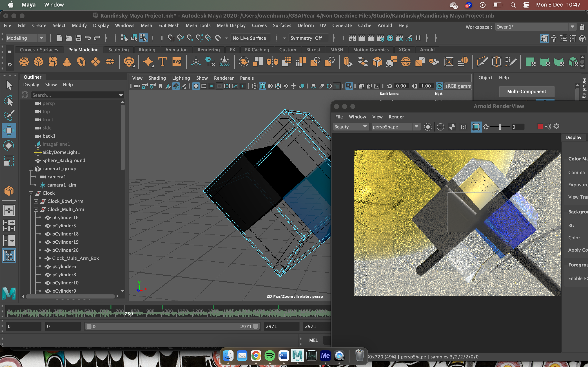Click the Arnold RenderView settings gear
This screenshot has width=588, height=367.
[x=556, y=126]
